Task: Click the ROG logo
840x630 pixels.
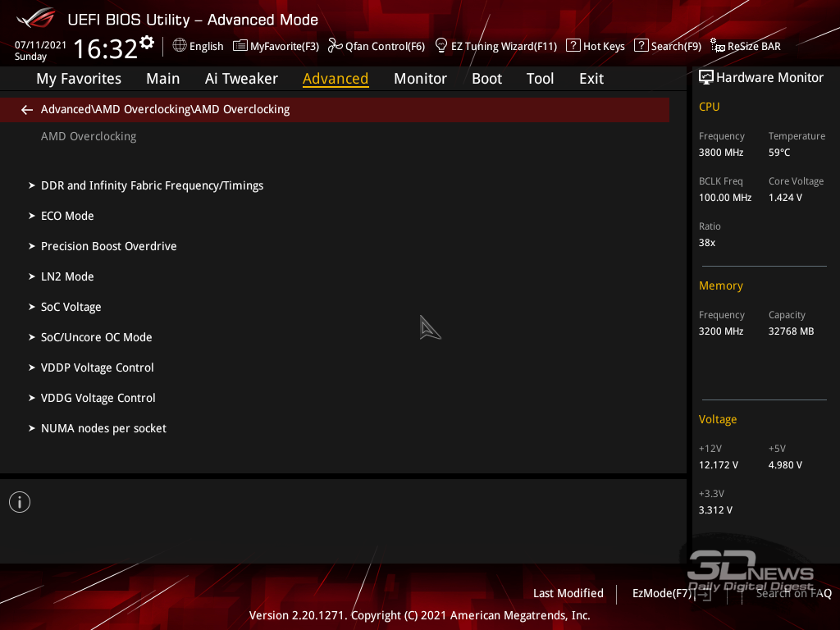Action: tap(36, 18)
